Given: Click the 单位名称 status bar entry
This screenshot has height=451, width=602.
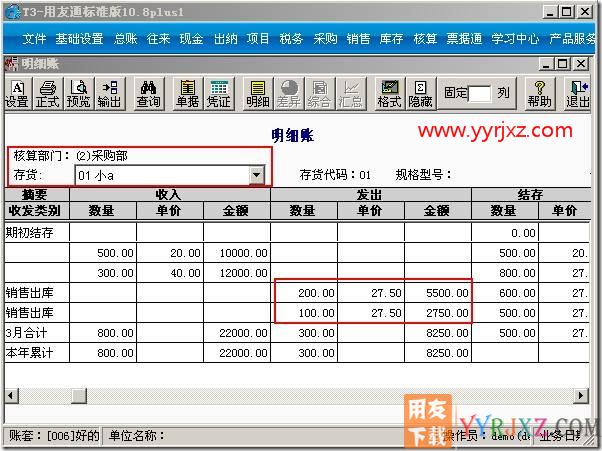Looking at the screenshot, I should pos(137,436).
